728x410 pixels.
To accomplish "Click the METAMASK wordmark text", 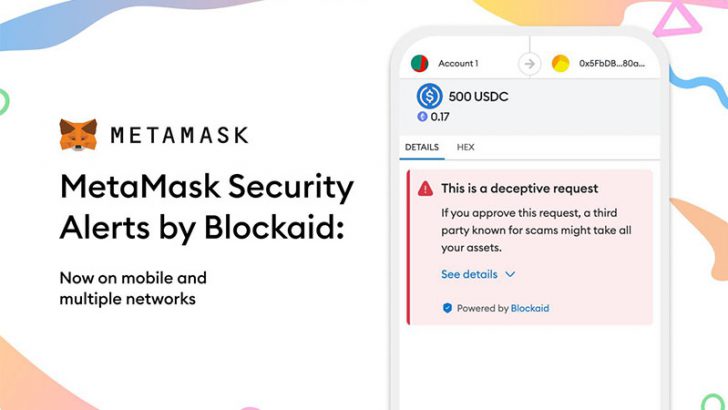I will (x=179, y=136).
